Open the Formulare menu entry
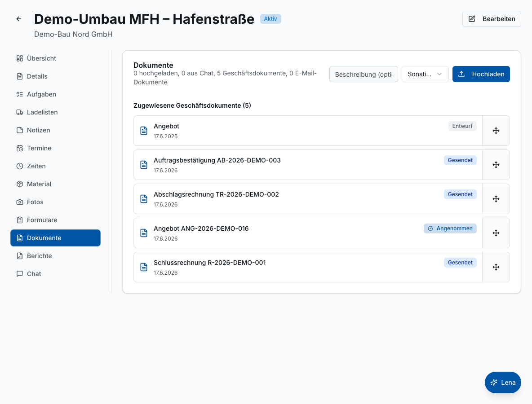 [55, 220]
